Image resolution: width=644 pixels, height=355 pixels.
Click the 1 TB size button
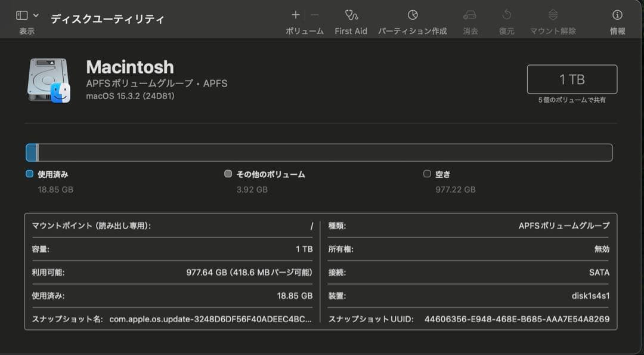click(571, 80)
